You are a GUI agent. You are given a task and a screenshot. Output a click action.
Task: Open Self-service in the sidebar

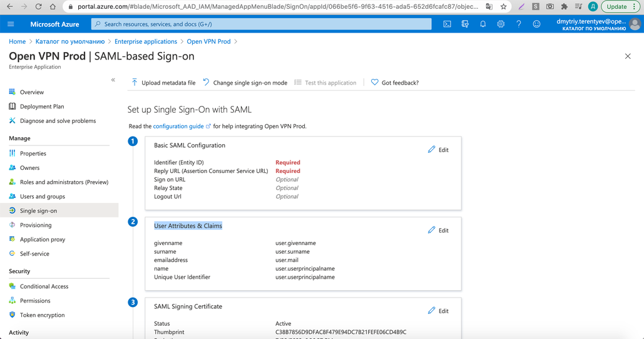pyautogui.click(x=34, y=254)
